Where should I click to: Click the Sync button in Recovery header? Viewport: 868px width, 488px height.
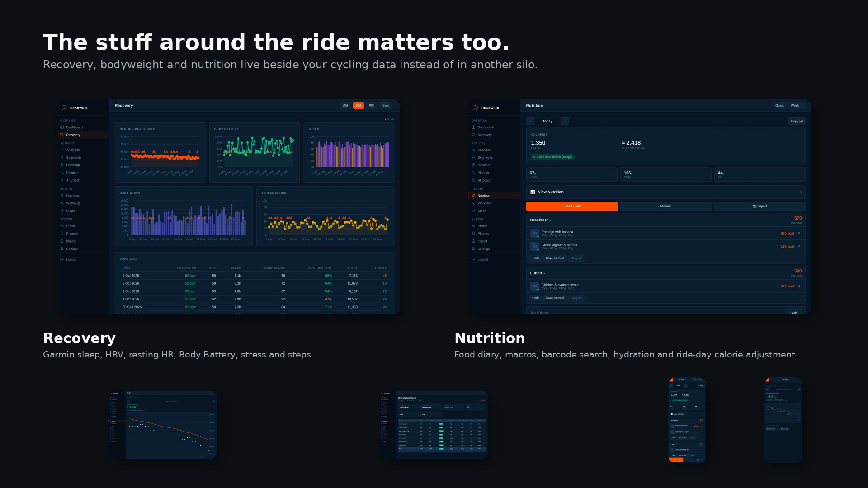(x=386, y=106)
